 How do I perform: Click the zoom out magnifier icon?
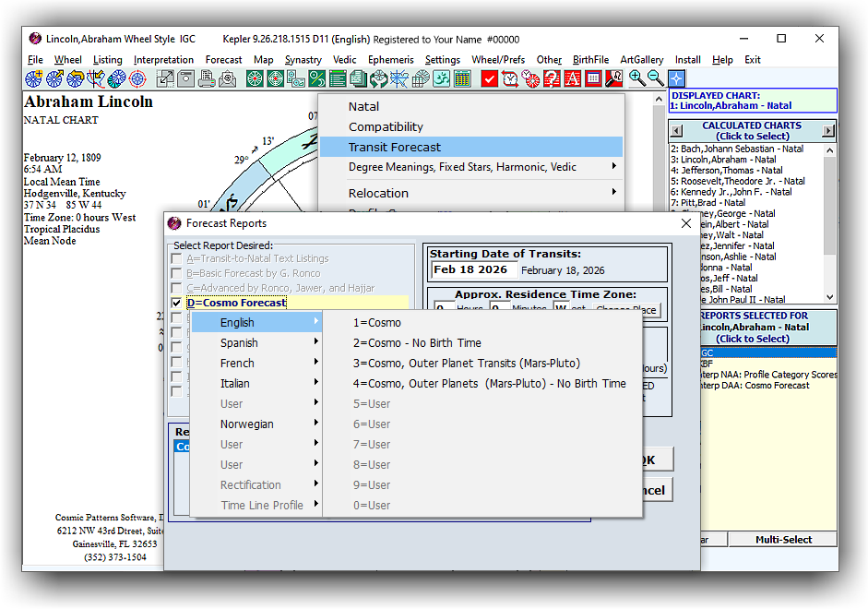coord(657,78)
